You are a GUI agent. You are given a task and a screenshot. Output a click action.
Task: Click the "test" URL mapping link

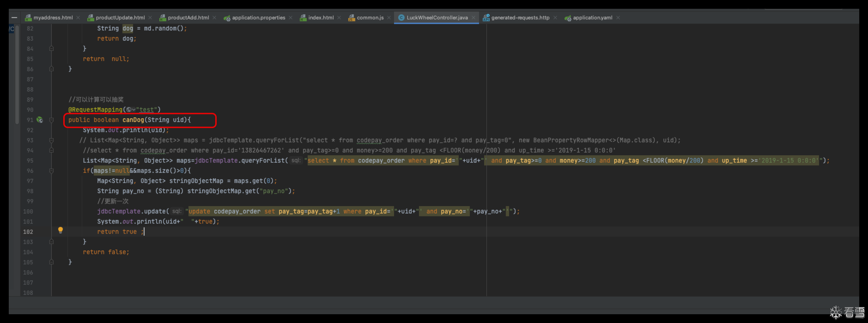click(147, 110)
